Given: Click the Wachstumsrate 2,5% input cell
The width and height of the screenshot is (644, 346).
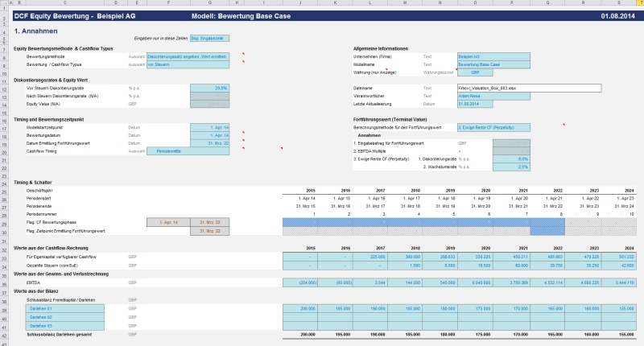Looking at the screenshot, I should click(x=511, y=167).
